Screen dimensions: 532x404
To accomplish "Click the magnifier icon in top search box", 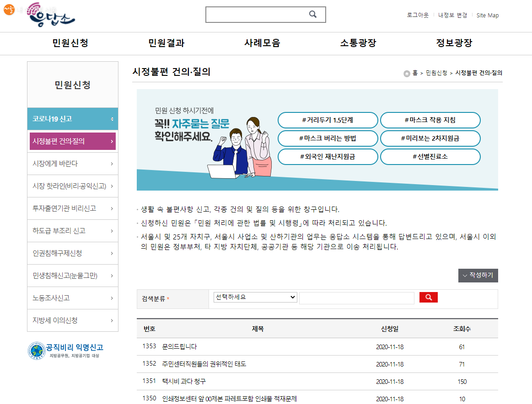I will [x=313, y=14].
